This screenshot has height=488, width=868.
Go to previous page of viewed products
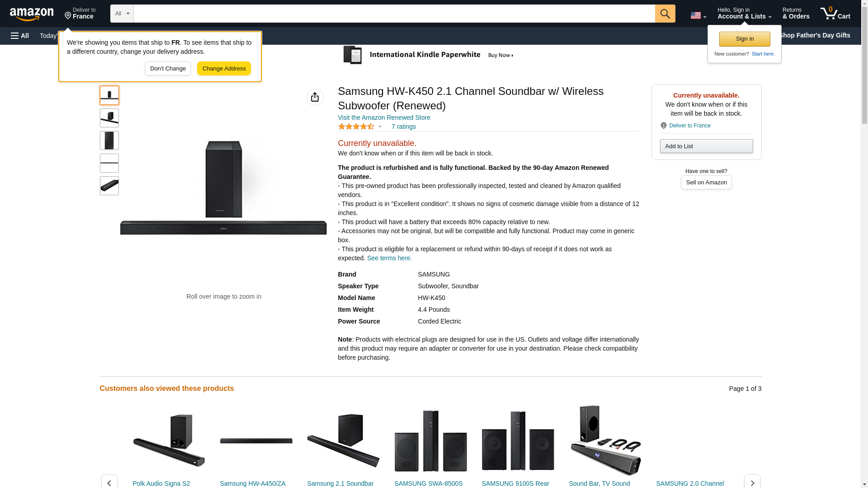click(x=109, y=482)
